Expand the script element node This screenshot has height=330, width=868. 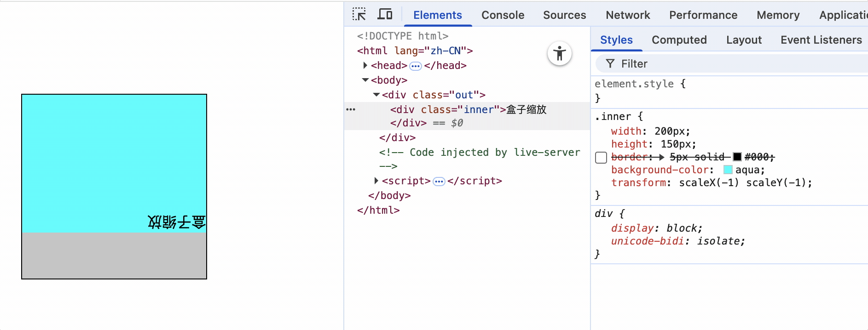(x=376, y=181)
